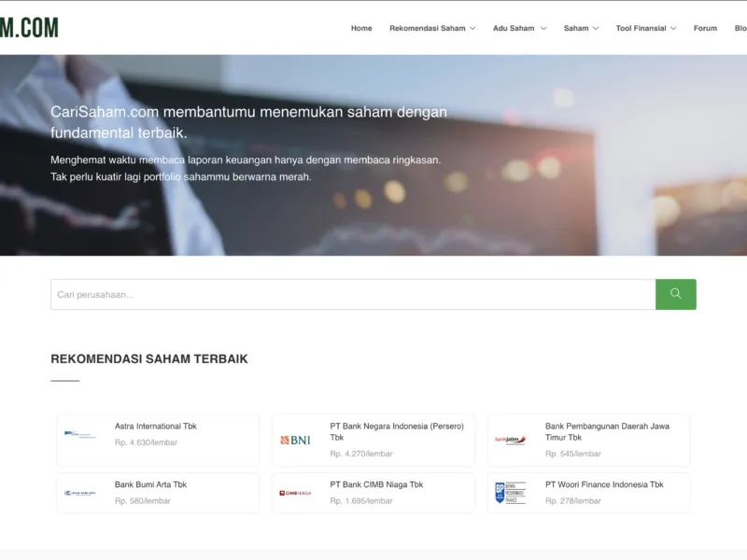Click the Astra International logo

pos(80,434)
